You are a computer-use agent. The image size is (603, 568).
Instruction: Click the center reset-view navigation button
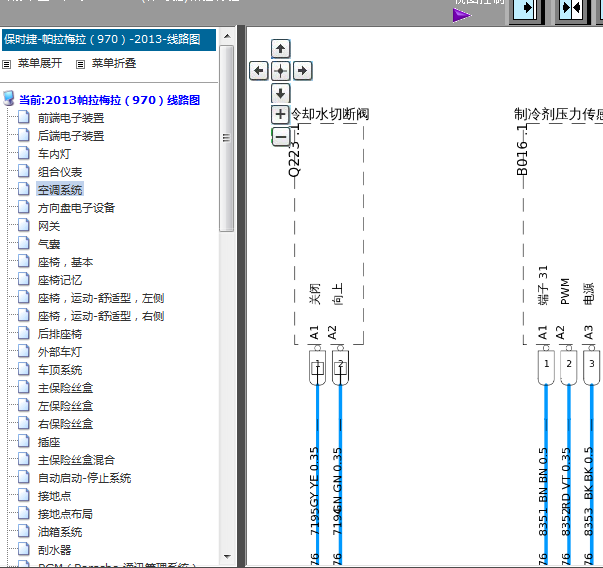[281, 70]
